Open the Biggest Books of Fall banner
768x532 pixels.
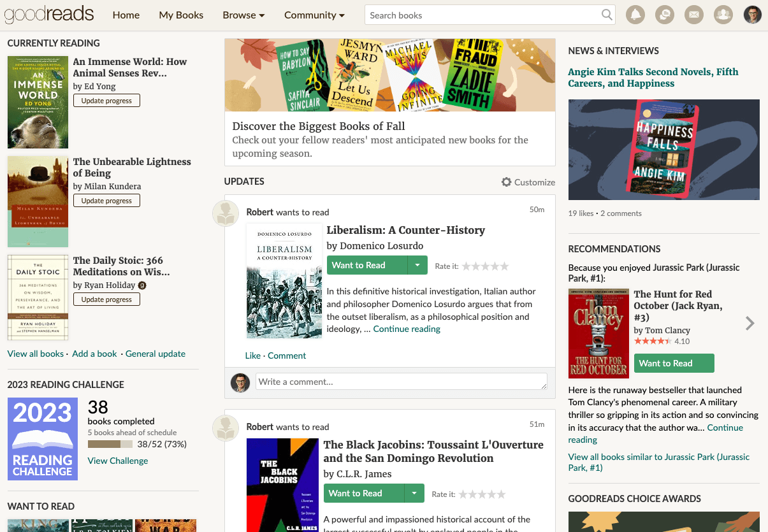pyautogui.click(x=389, y=75)
